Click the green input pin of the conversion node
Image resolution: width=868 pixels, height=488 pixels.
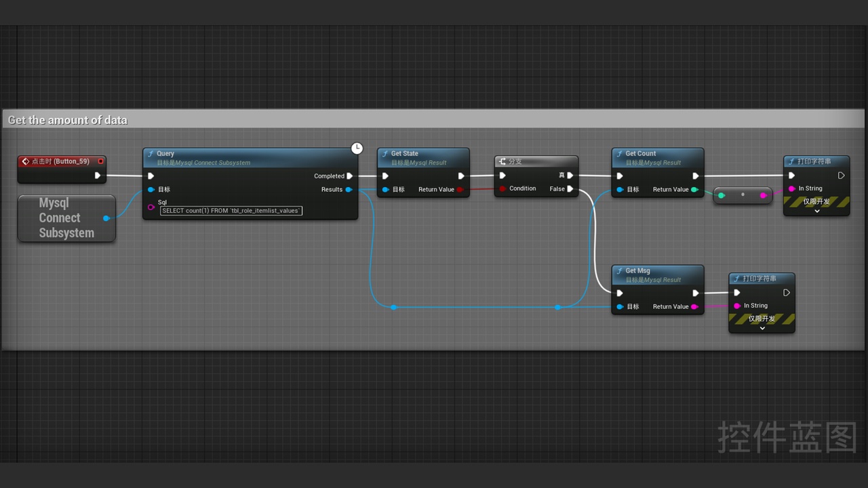coord(722,195)
